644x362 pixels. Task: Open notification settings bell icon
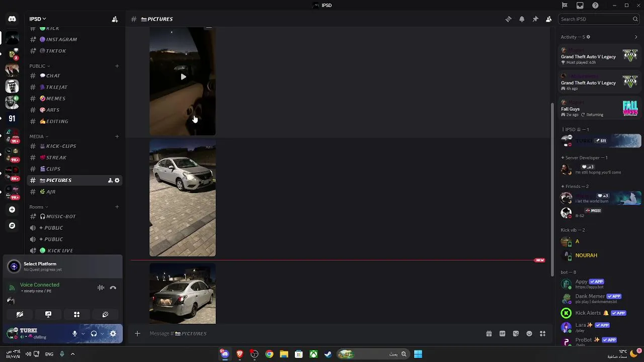click(522, 19)
